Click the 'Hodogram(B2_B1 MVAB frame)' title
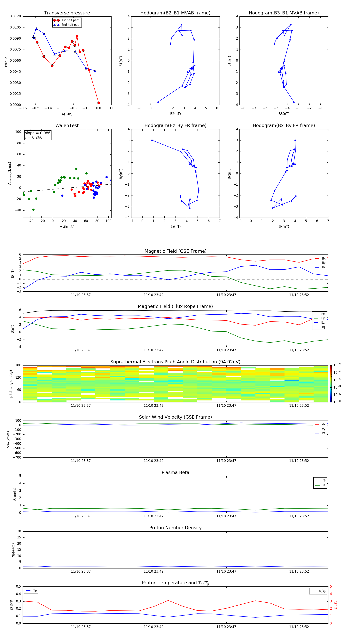The width and height of the screenshot is (351, 644). 175,13
